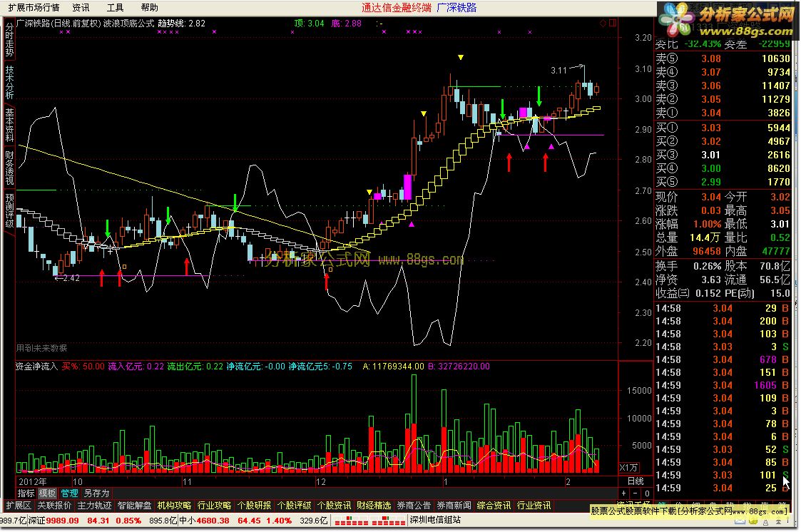The image size is (801, 532).
Task: Select the 买⑤ 2.99 order row
Action: tap(723, 182)
